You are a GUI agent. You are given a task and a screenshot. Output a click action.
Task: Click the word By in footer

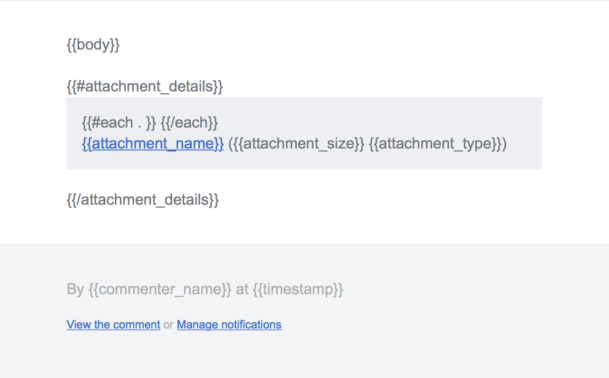tap(75, 289)
